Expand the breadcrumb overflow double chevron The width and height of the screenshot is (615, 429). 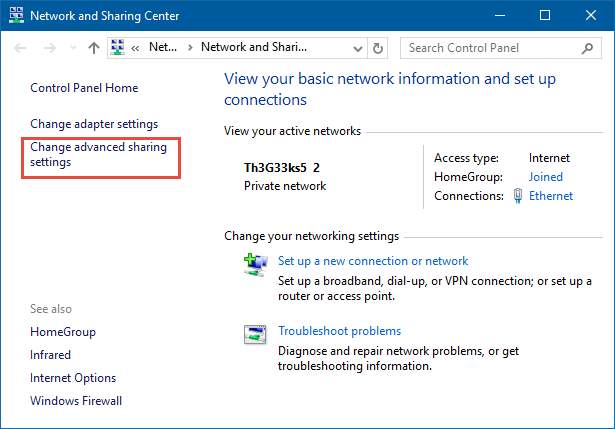(x=135, y=47)
